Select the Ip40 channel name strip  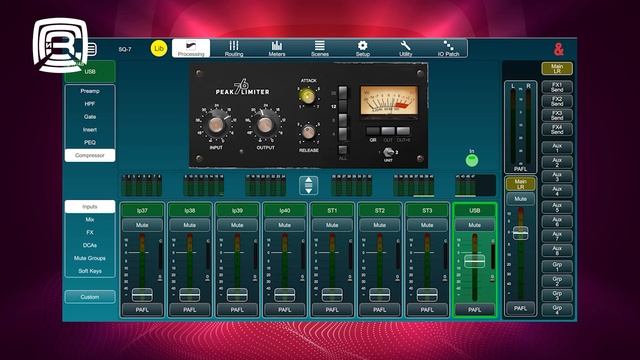(x=284, y=211)
